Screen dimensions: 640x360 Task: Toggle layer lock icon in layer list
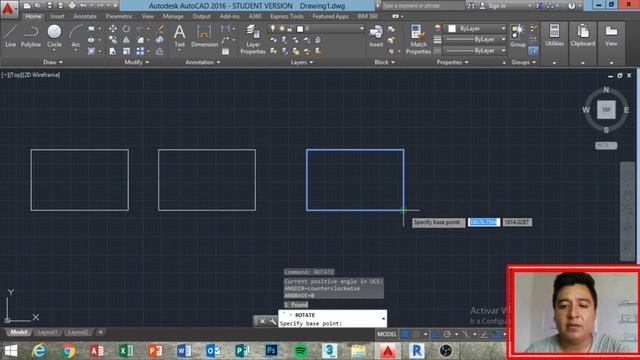[290, 29]
